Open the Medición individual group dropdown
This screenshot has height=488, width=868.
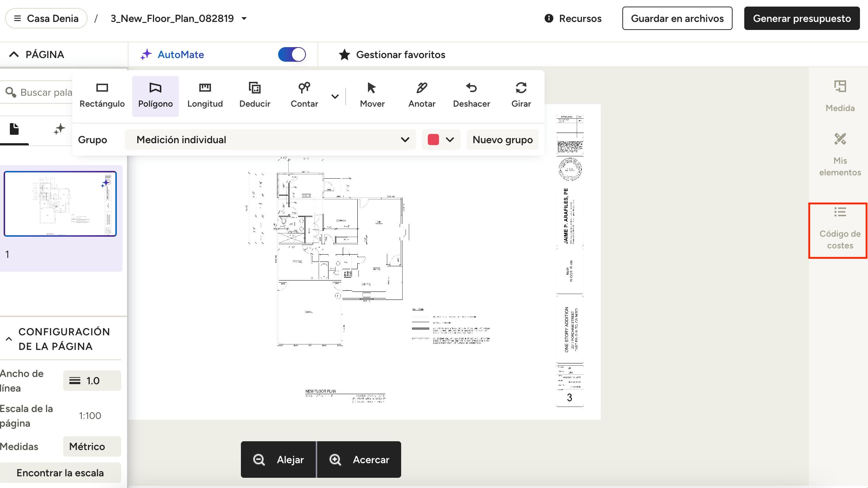[270, 140]
